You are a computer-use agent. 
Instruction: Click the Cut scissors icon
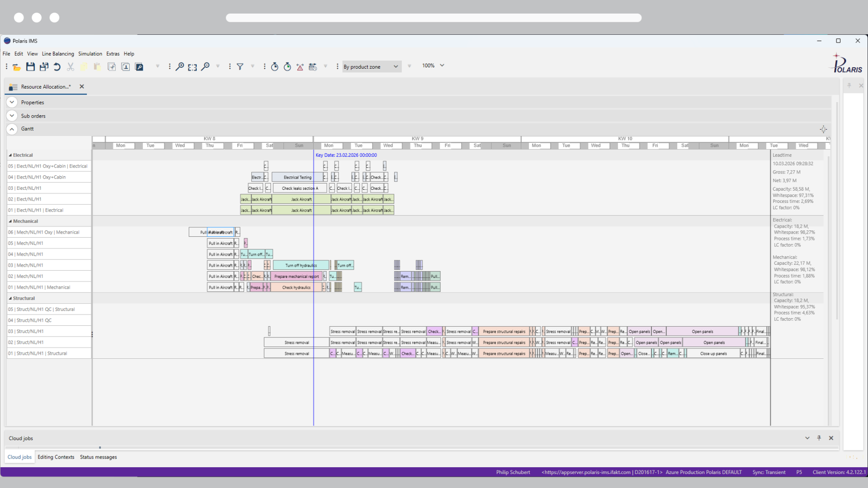(x=71, y=67)
